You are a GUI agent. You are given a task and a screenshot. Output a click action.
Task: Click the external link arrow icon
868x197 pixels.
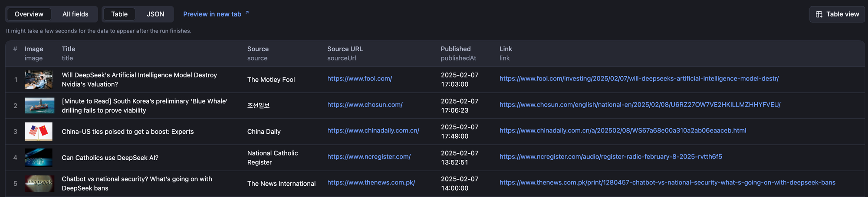[247, 13]
